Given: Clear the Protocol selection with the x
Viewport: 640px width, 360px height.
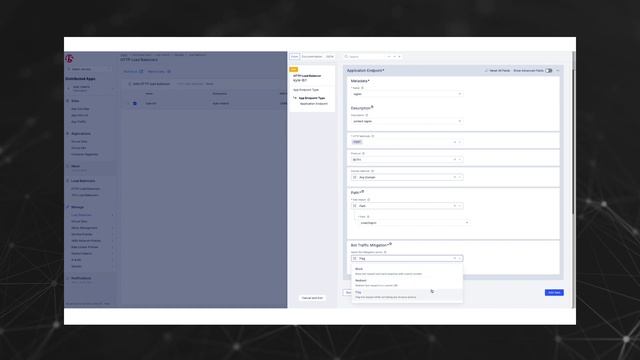Looking at the screenshot, I should click(x=455, y=160).
